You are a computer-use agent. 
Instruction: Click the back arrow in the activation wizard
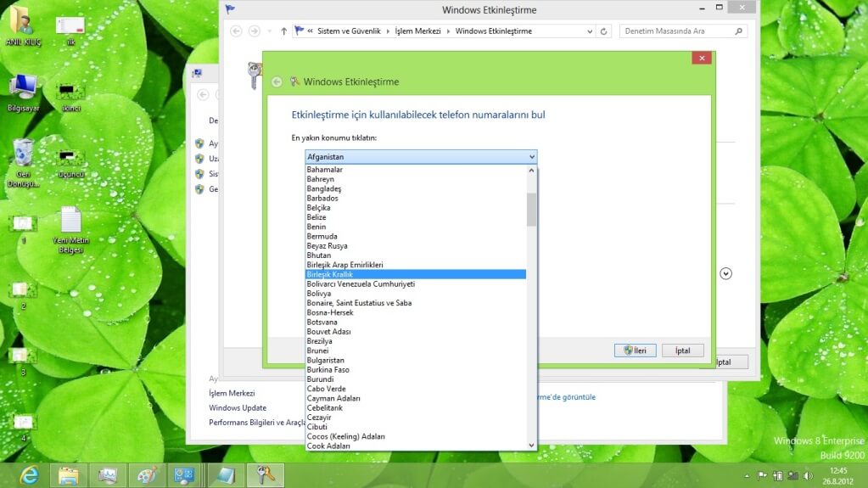[x=277, y=82]
